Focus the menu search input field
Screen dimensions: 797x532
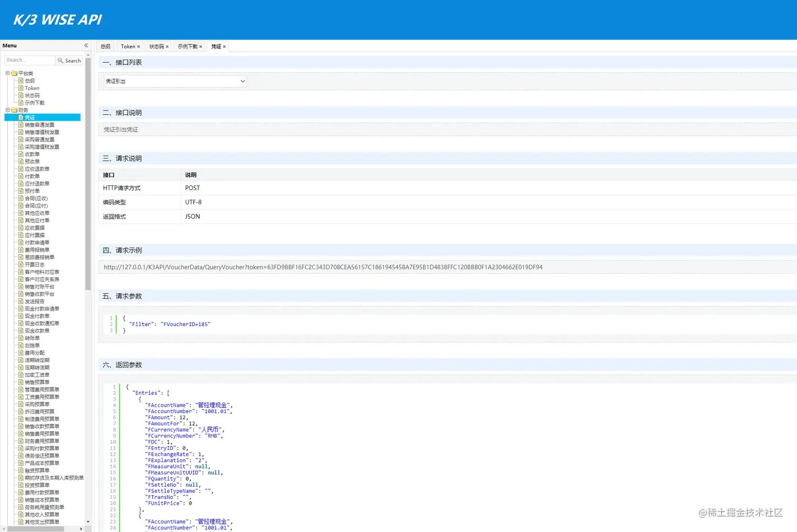30,60
